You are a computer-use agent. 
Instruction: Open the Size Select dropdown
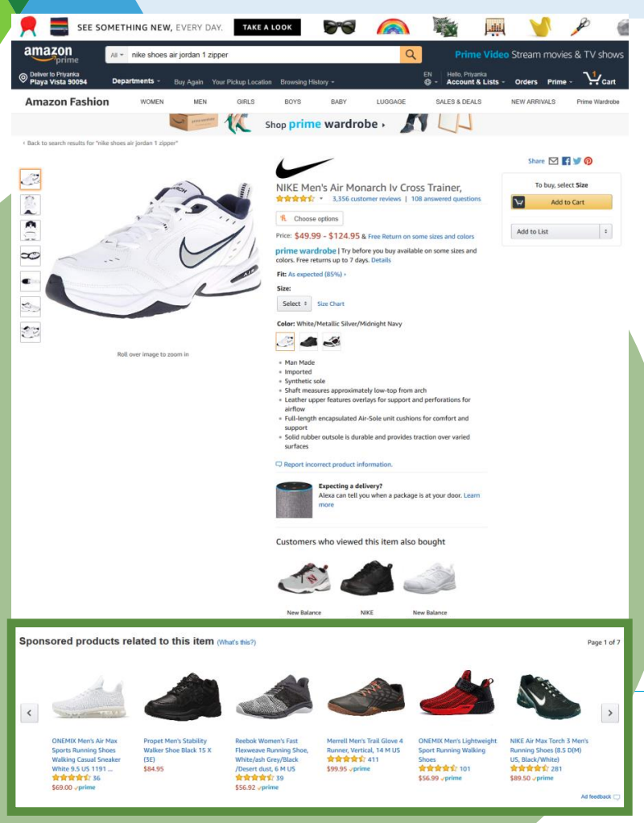click(x=294, y=304)
